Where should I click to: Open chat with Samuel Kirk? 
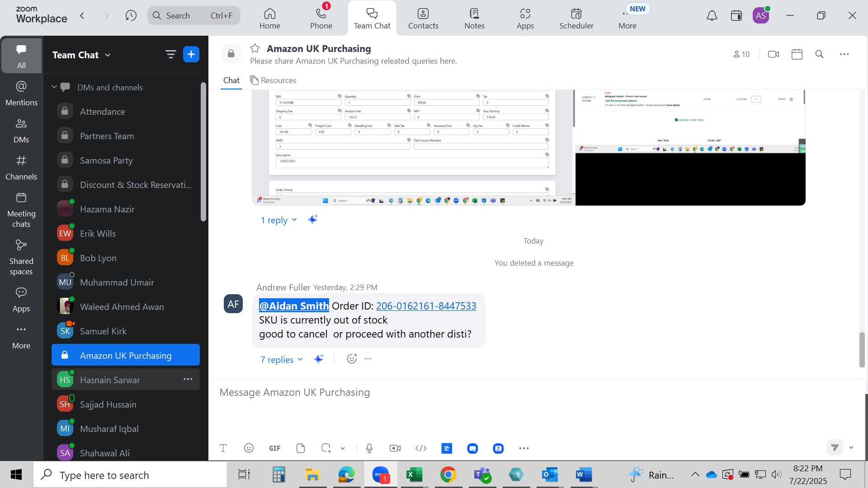point(126,331)
